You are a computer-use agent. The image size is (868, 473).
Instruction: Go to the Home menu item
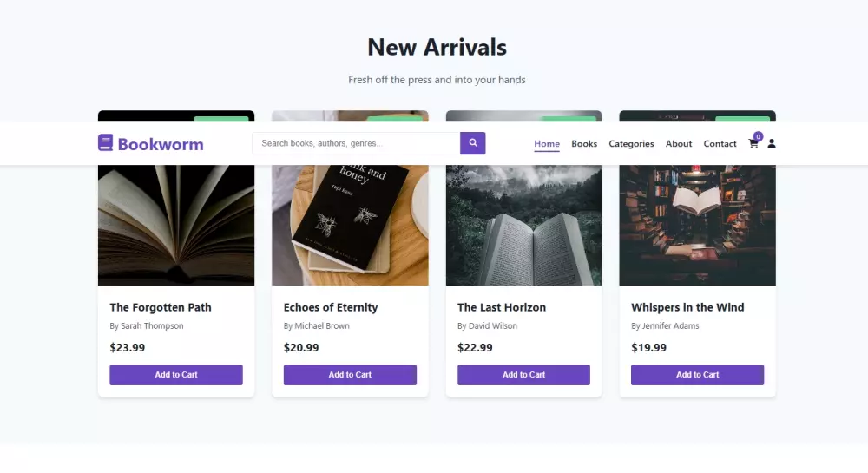[547, 144]
